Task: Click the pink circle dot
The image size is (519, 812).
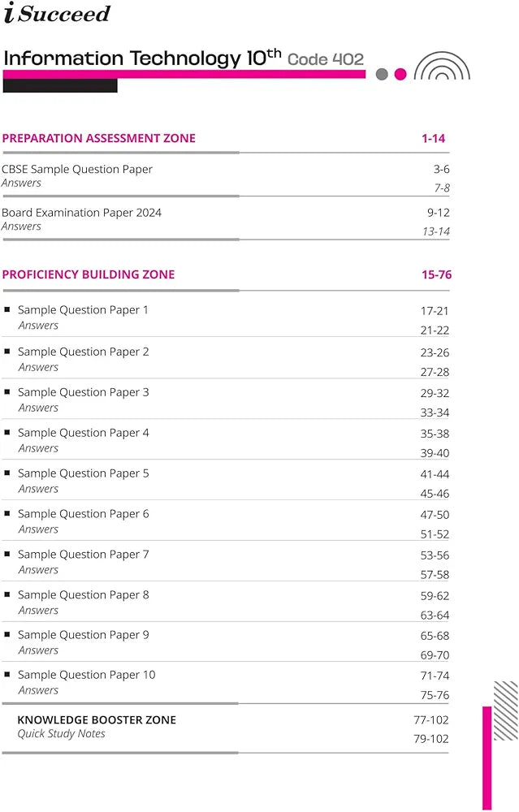Action: point(400,74)
